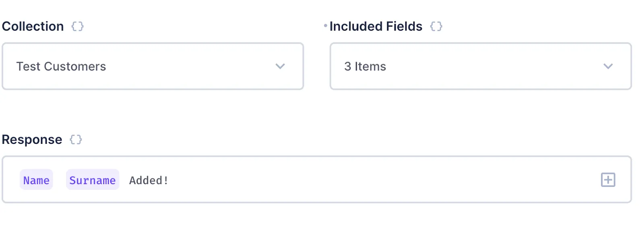The image size is (644, 228).
Task: Place cursor right after the Surname tag
Action: pyautogui.click(x=122, y=180)
